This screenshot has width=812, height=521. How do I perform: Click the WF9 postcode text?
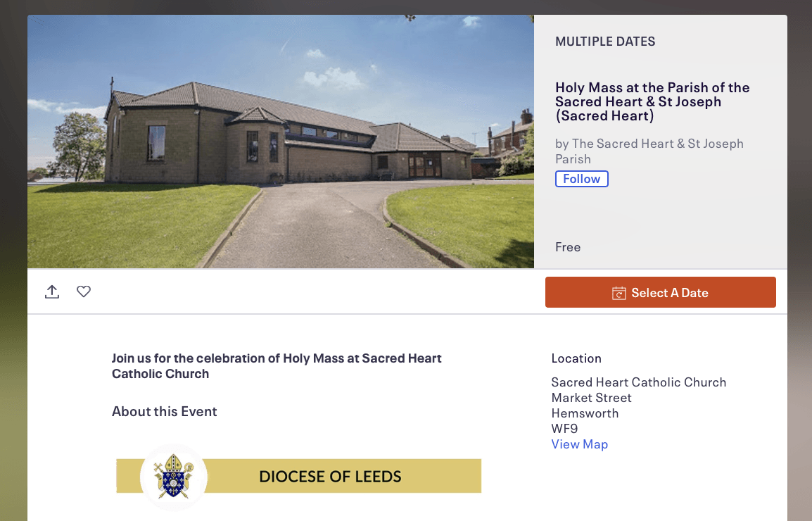(565, 429)
